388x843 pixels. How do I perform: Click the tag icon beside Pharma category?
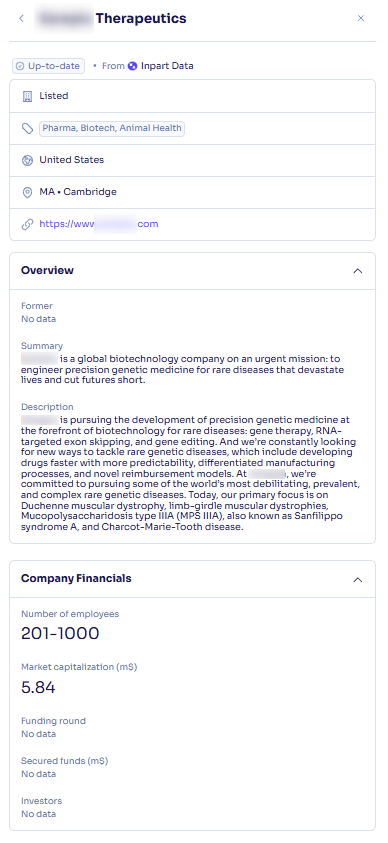click(x=27, y=128)
